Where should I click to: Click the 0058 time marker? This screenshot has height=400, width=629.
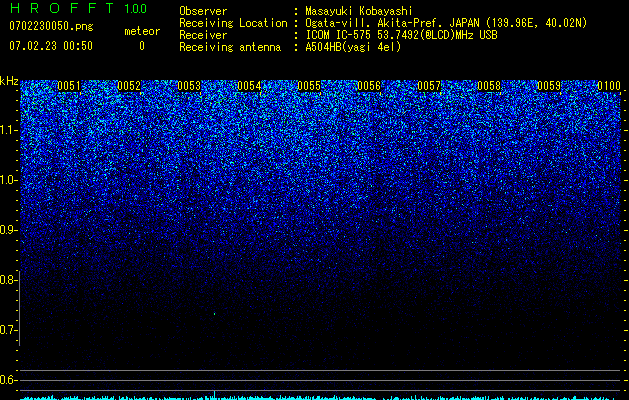click(489, 86)
